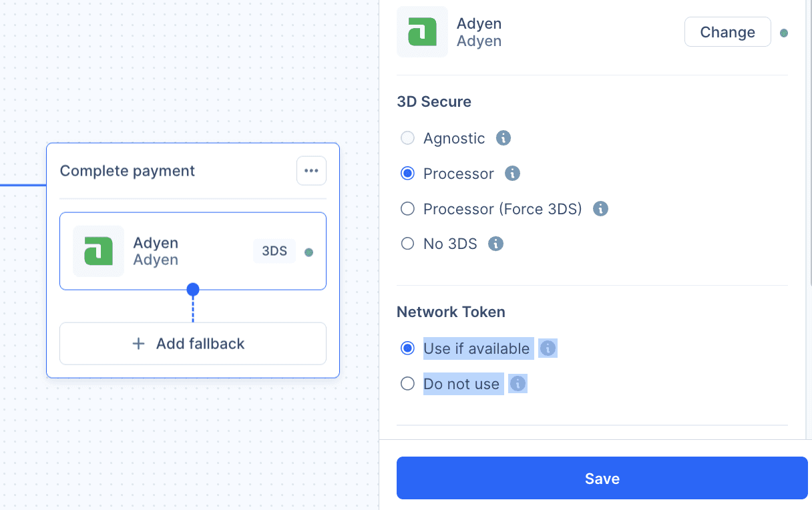
Task: Open the Complete payment three-dot menu
Action: [x=311, y=170]
